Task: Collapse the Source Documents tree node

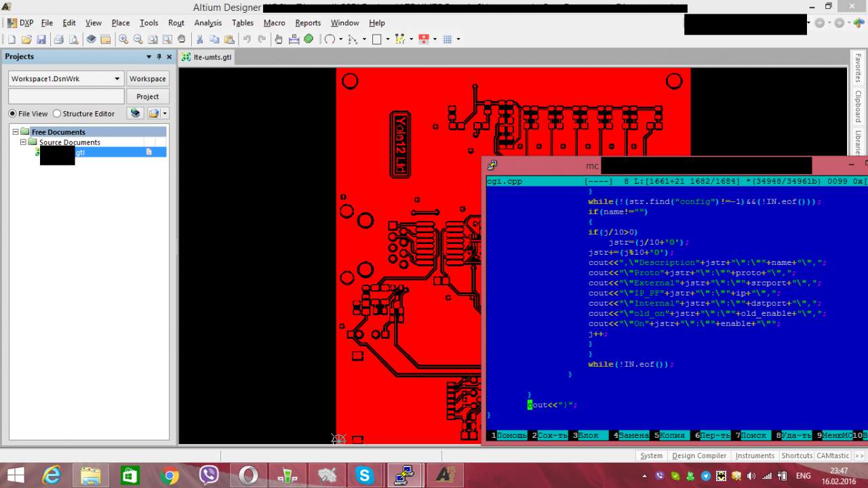Action: [24, 142]
